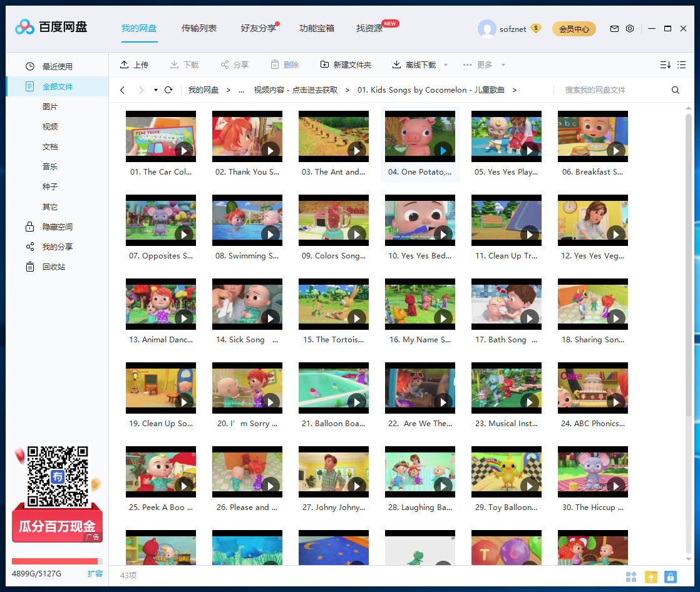The image size is (700, 592).
Task: Filter by 视频 videos category
Action: coord(50,126)
